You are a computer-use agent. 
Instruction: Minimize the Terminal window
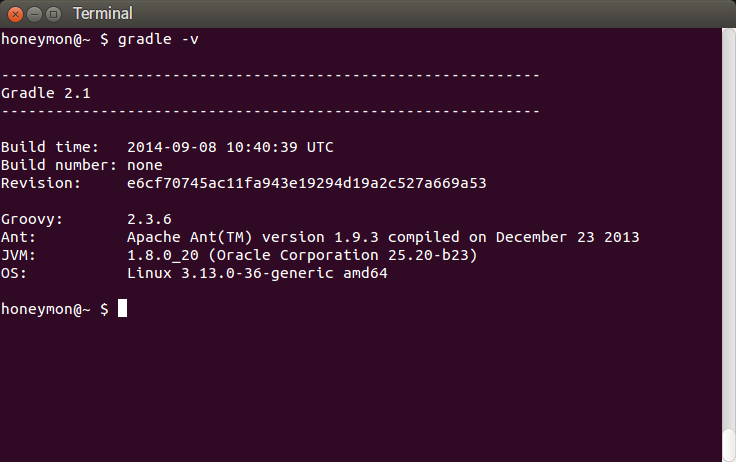tap(35, 15)
